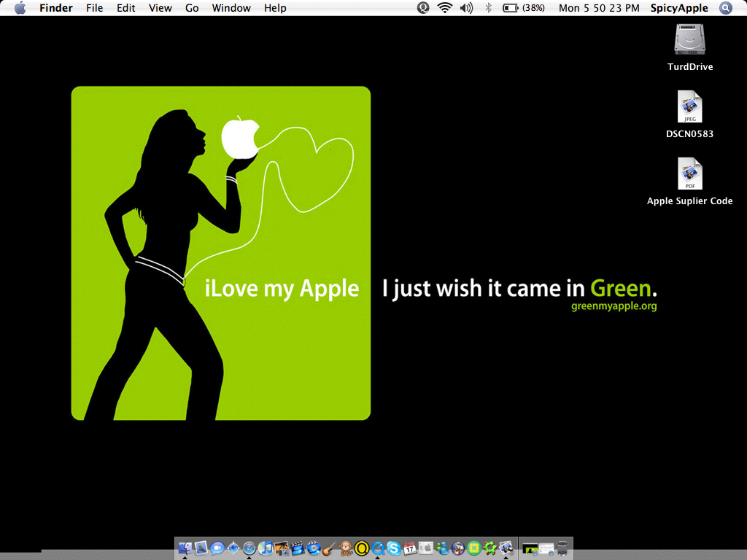Launch GarageBand from the Dock
The height and width of the screenshot is (560, 747).
tap(330, 548)
